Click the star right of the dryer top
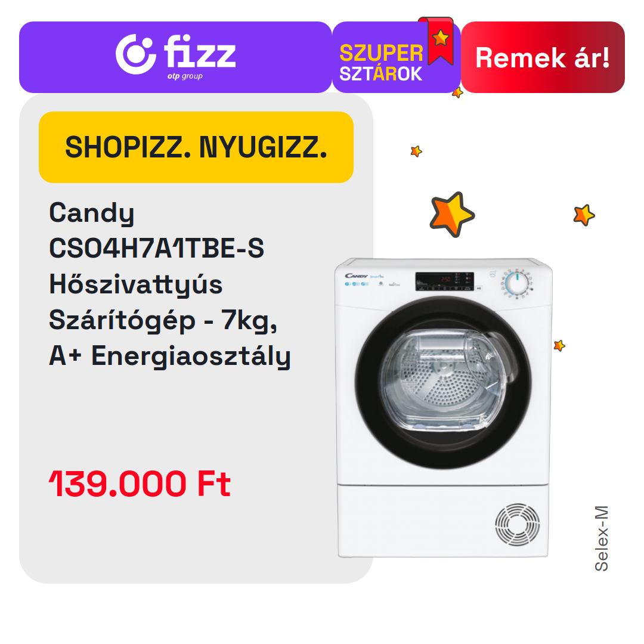Screen dimensions: 644x644 [584, 215]
